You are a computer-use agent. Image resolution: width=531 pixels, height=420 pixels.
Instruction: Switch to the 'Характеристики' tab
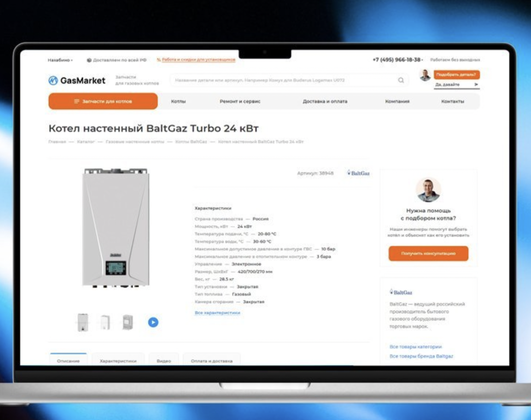pyautogui.click(x=118, y=360)
